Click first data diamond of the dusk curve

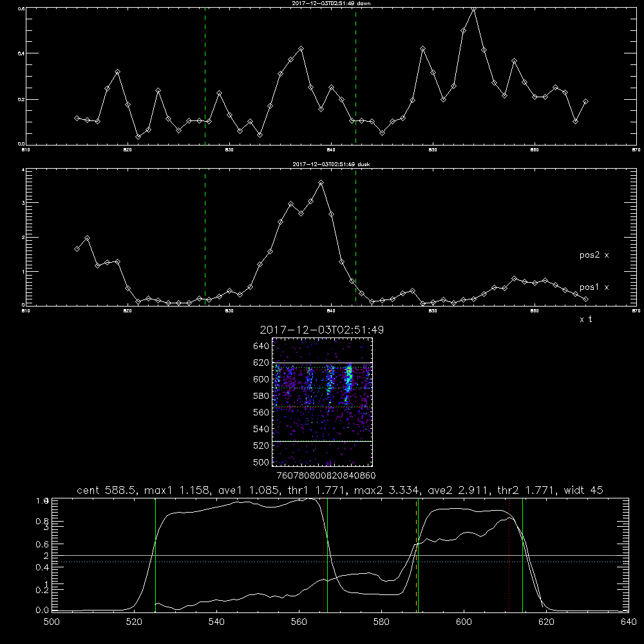(x=77, y=249)
